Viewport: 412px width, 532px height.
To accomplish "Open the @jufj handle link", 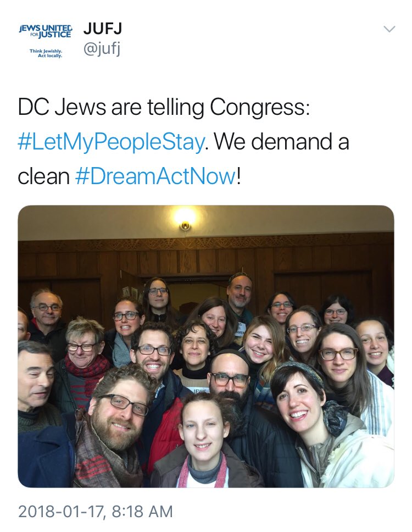I will 102,49.
